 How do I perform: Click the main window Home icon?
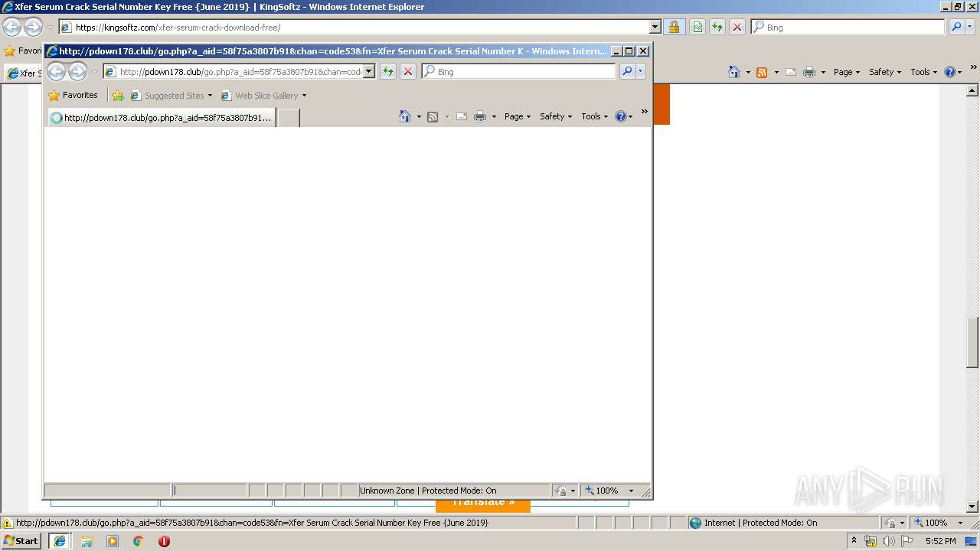[x=734, y=72]
